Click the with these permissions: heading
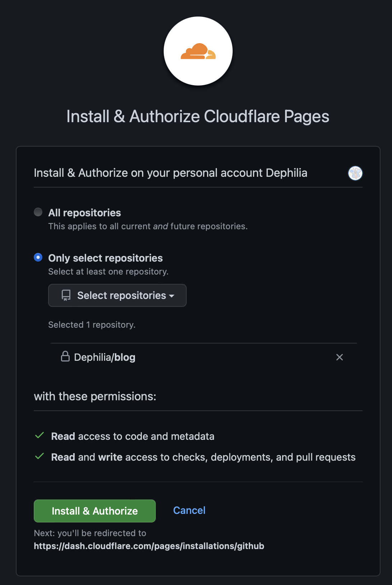This screenshot has height=585, width=392. [95, 396]
